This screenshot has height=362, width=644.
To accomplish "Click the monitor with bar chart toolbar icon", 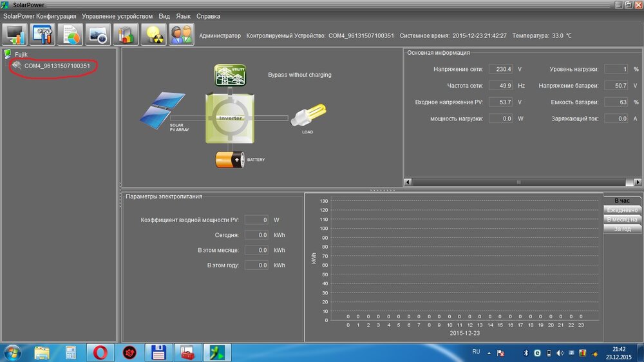I will 15,35.
